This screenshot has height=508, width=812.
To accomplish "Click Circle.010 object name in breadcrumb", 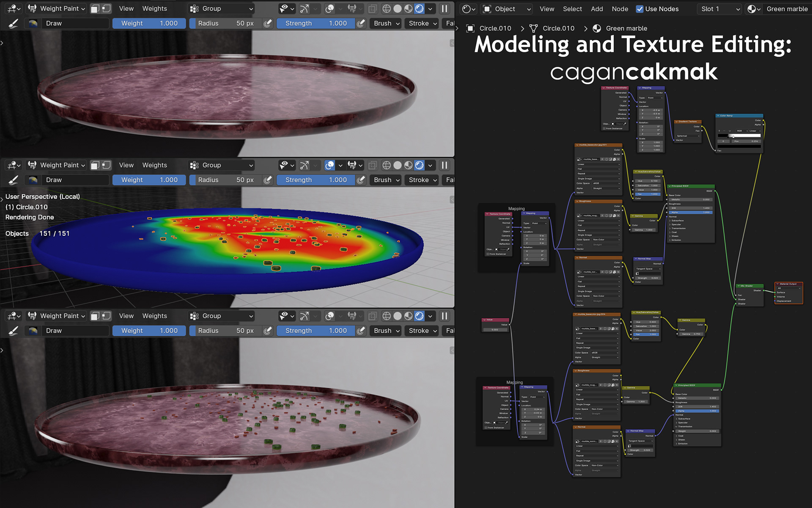I will (x=495, y=28).
